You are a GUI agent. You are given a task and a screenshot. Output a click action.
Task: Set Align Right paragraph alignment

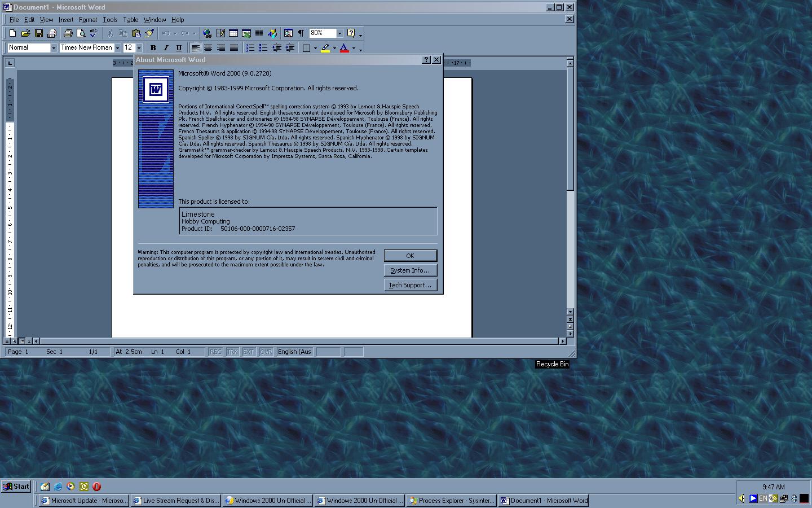pyautogui.click(x=221, y=48)
